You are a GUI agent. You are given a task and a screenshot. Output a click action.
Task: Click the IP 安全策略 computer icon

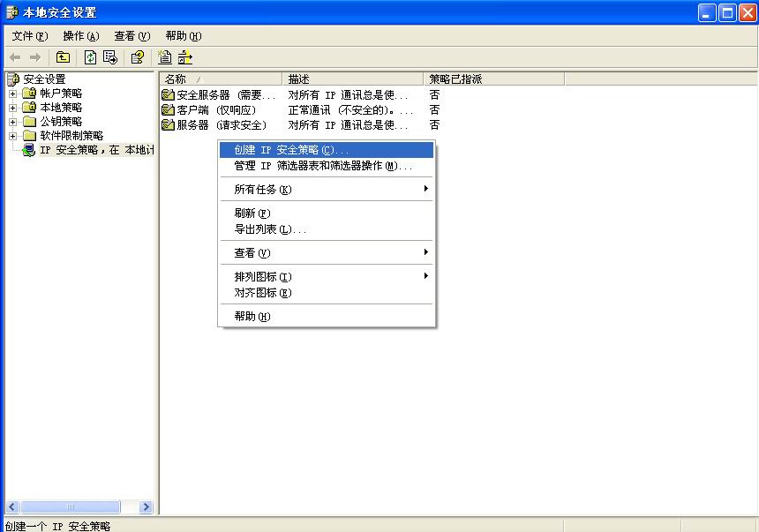tap(29, 150)
